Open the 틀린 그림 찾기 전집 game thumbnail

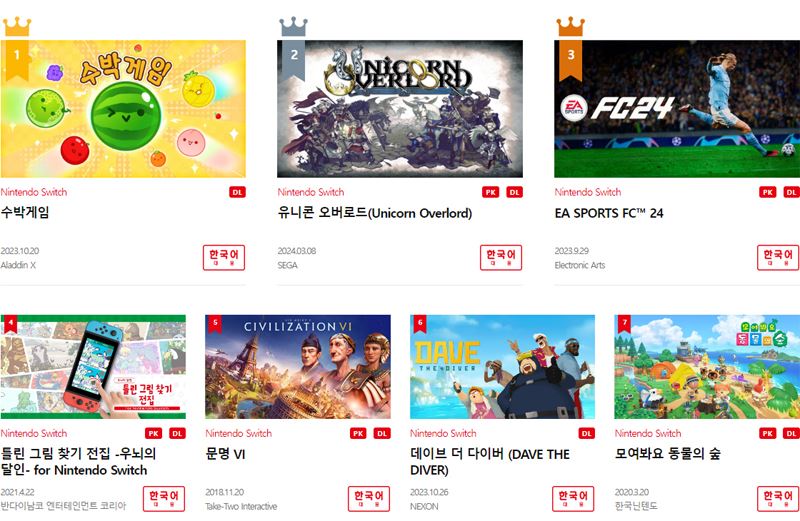click(93, 367)
